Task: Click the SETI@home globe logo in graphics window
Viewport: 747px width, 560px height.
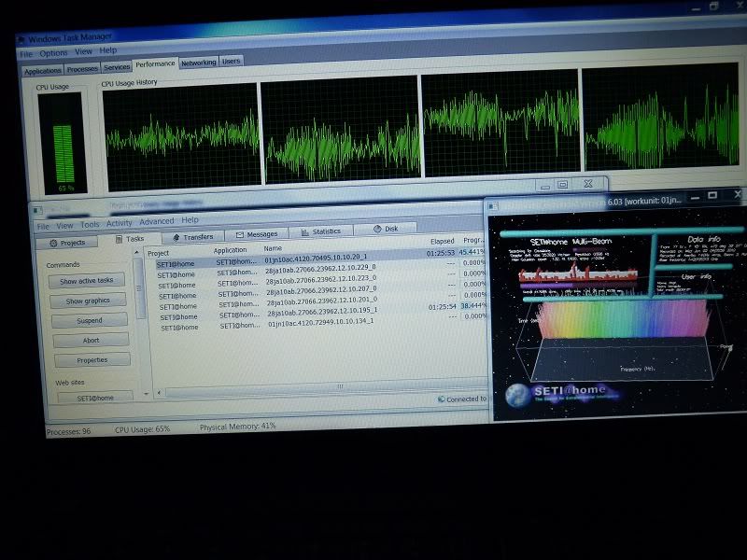Action: 518,396
